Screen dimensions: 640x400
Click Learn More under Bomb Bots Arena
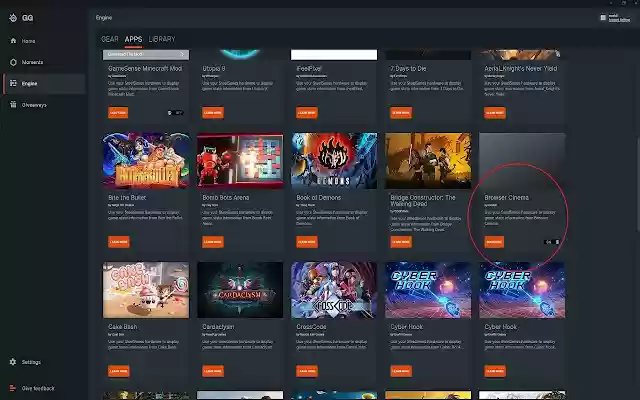tap(213, 242)
